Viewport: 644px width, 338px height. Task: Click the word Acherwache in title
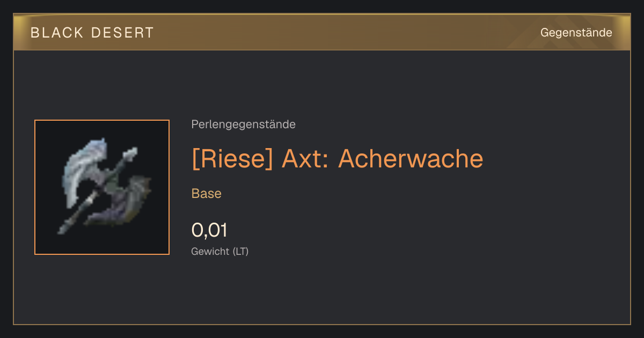tap(411, 159)
